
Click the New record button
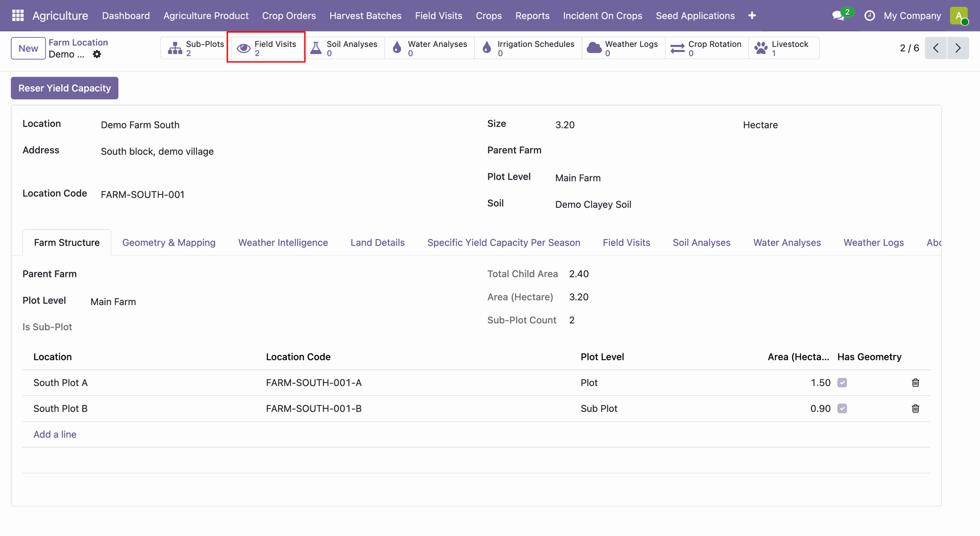pyautogui.click(x=28, y=48)
